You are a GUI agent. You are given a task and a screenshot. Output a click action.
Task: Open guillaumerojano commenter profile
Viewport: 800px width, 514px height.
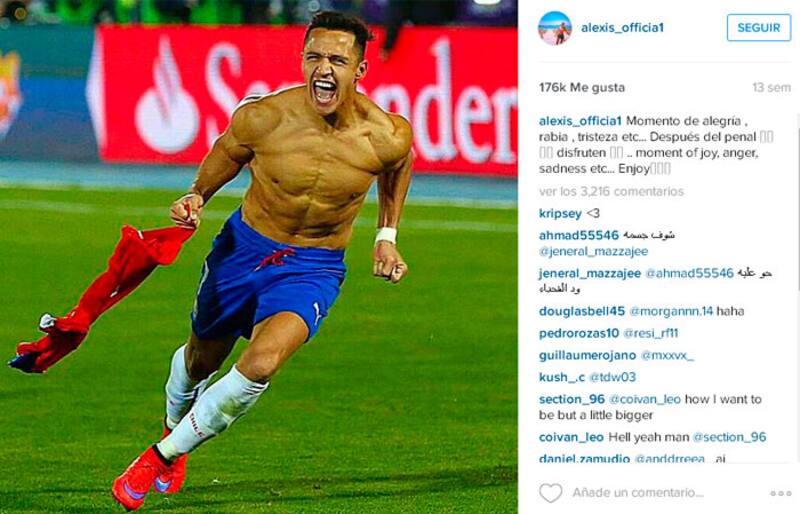coord(587,355)
